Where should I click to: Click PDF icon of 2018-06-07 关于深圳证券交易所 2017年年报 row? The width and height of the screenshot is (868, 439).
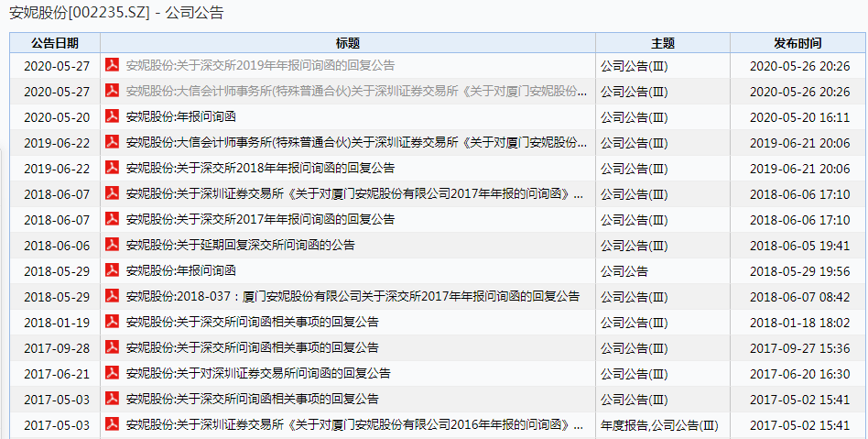(x=113, y=192)
